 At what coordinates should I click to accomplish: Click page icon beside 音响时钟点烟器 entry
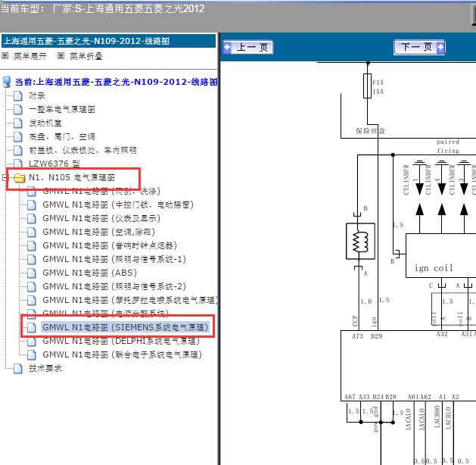pos(32,245)
